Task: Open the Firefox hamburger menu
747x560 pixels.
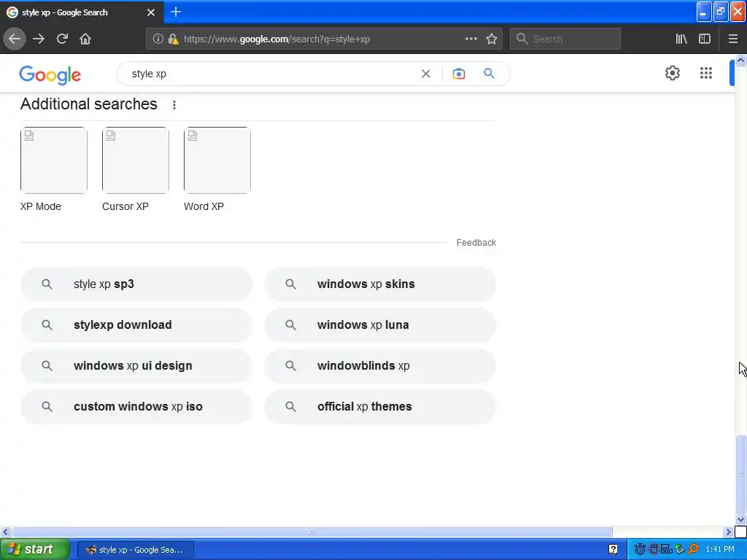Action: pyautogui.click(x=732, y=39)
